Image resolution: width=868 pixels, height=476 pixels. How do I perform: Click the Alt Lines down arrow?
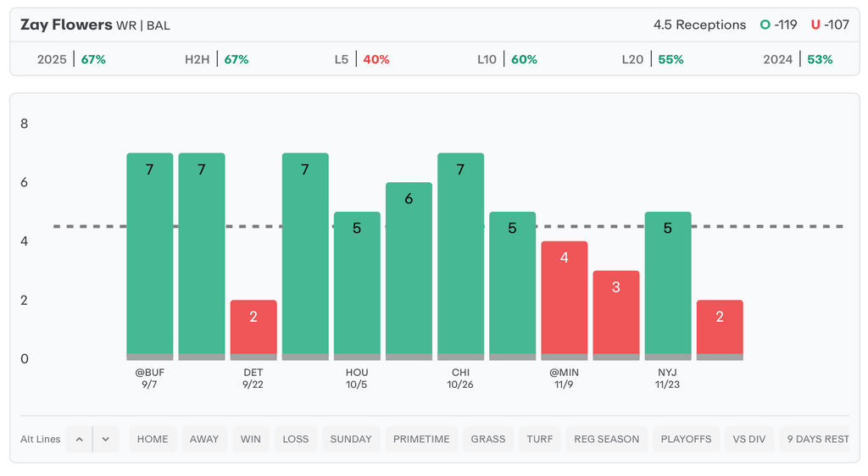[106, 439]
